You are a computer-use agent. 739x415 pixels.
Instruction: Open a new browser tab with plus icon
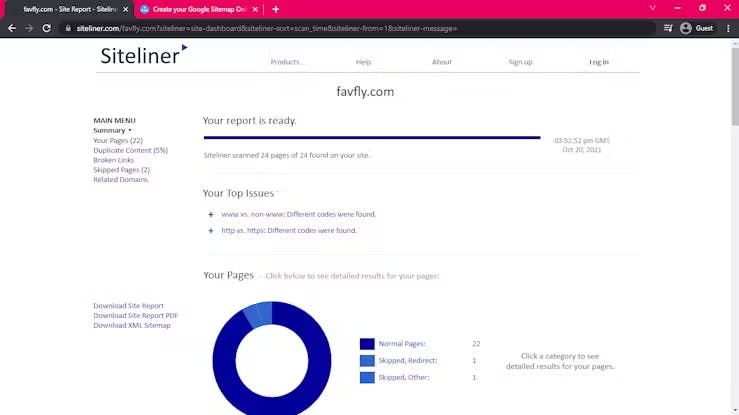pyautogui.click(x=276, y=9)
